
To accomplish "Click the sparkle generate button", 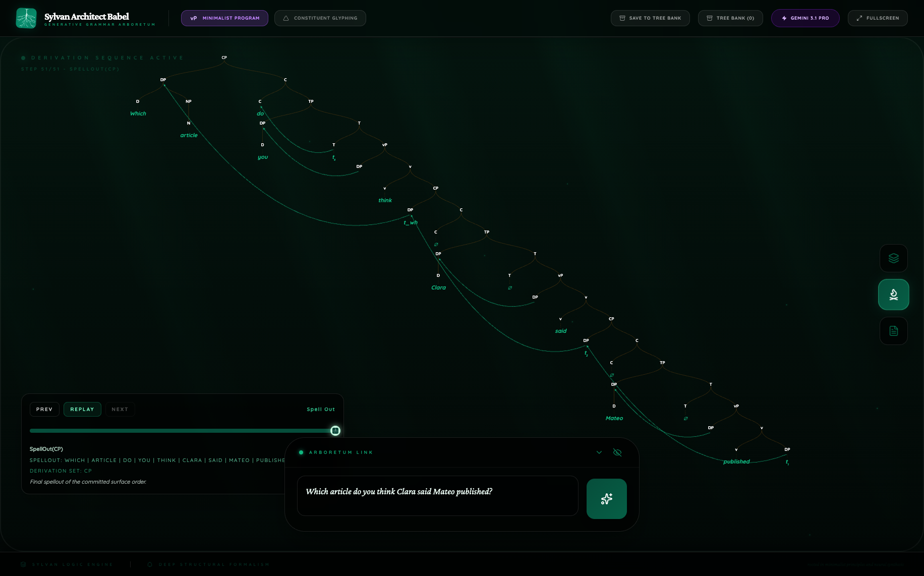I will (606, 499).
